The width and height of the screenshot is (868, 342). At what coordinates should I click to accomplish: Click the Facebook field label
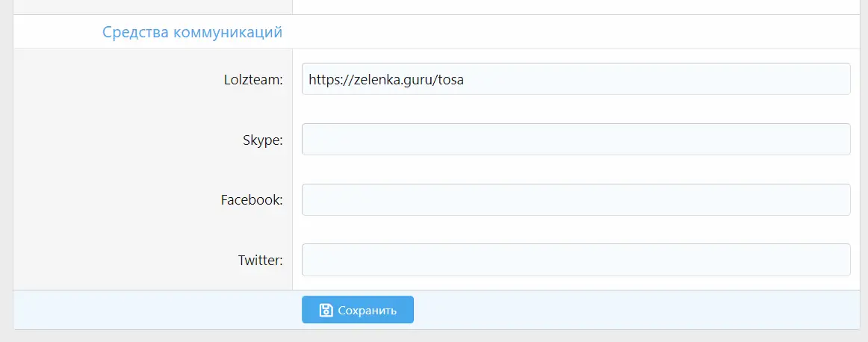(x=252, y=200)
